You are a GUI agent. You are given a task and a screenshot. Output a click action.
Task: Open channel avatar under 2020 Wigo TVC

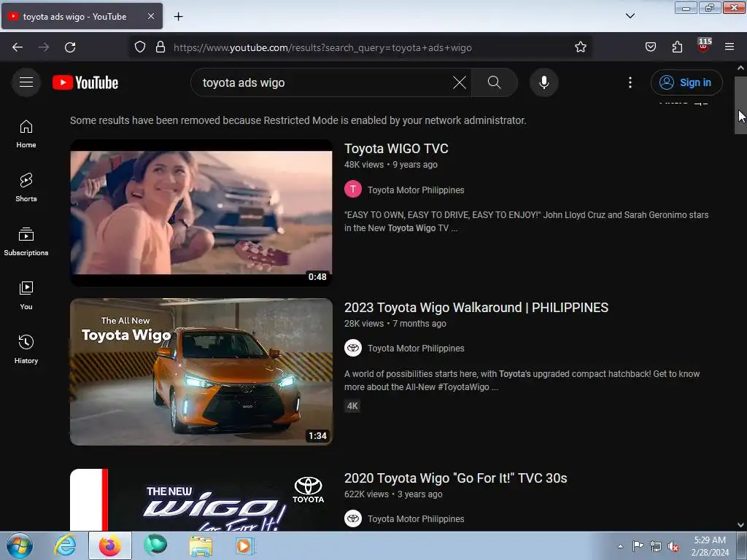(x=353, y=518)
